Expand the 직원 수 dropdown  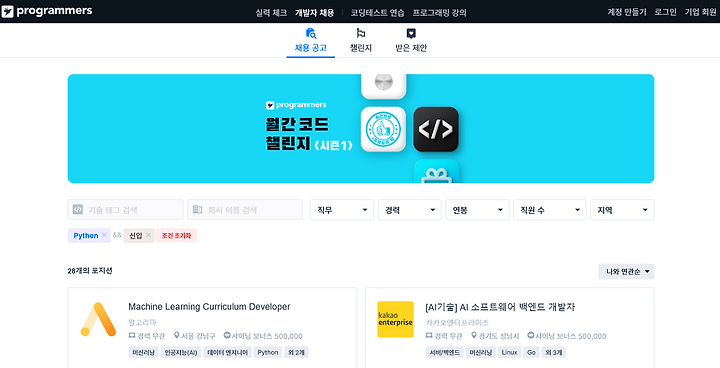tap(550, 210)
